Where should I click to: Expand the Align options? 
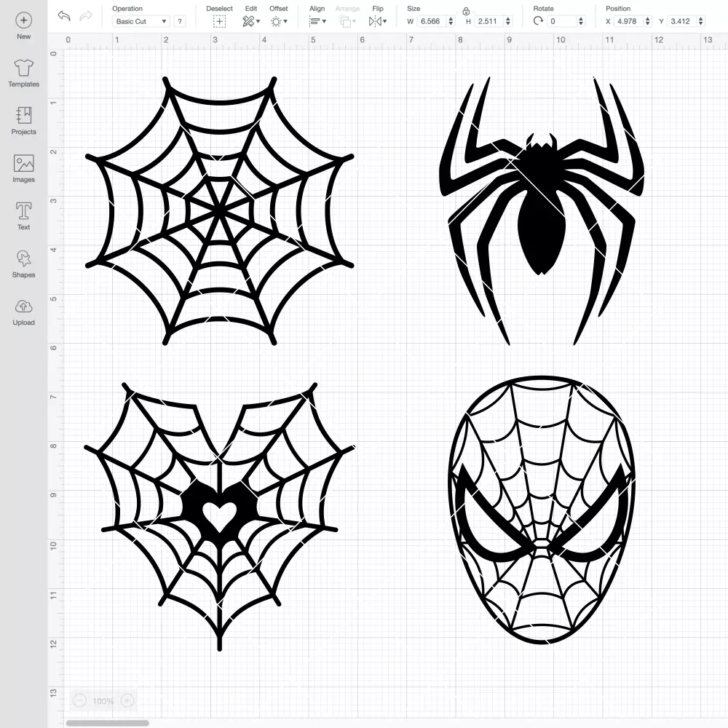pos(317,21)
